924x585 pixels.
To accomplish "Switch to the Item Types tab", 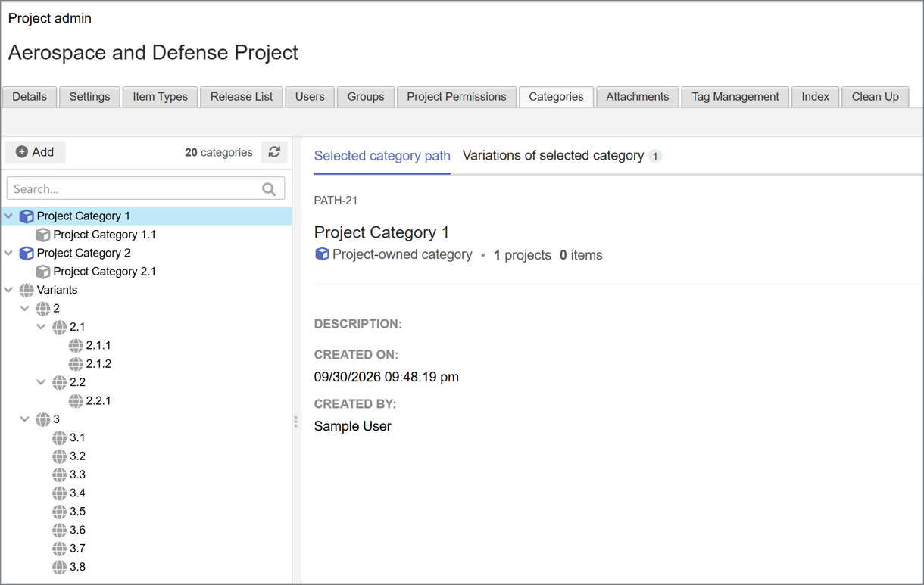I will click(x=161, y=97).
